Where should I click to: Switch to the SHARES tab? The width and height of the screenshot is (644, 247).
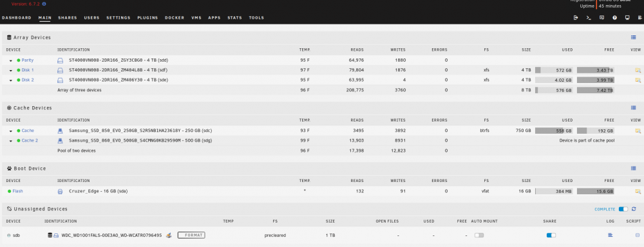[x=68, y=17]
